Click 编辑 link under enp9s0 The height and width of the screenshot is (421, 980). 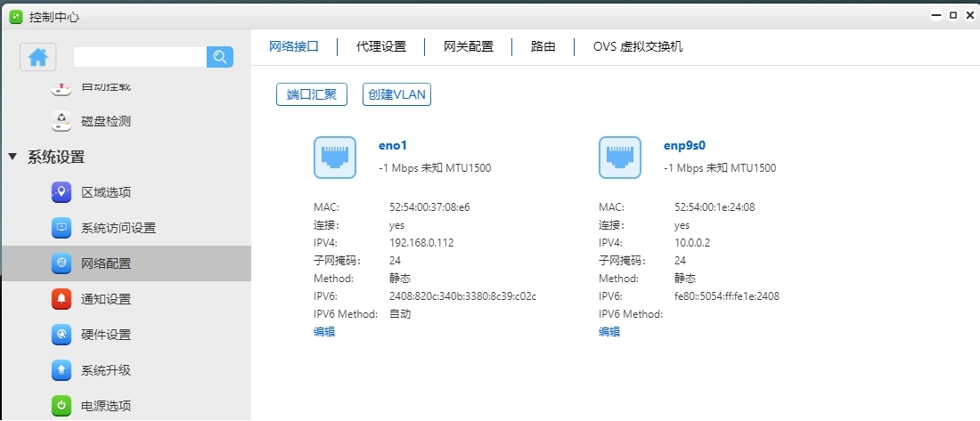click(x=609, y=332)
